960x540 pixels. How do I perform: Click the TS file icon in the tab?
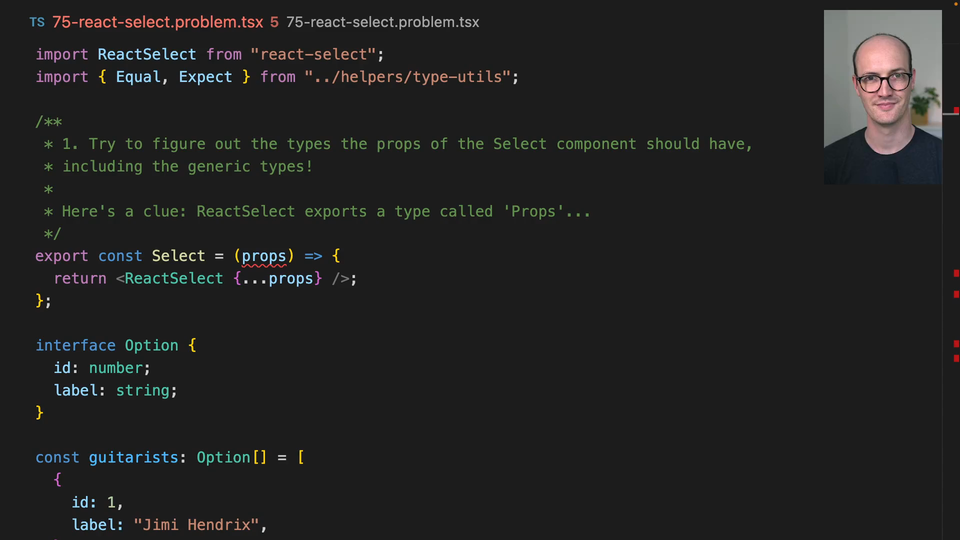point(37,22)
